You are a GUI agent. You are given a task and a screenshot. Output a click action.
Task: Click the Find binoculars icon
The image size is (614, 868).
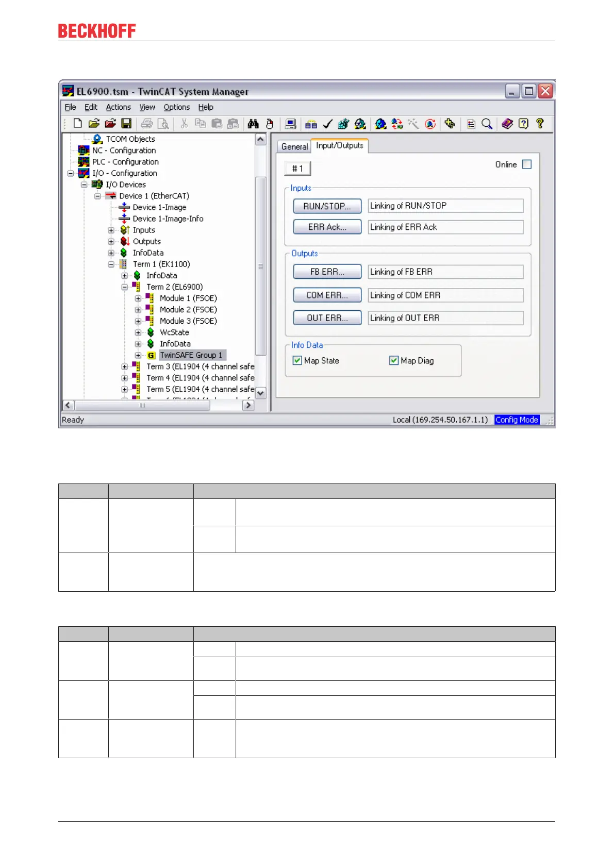[253, 123]
